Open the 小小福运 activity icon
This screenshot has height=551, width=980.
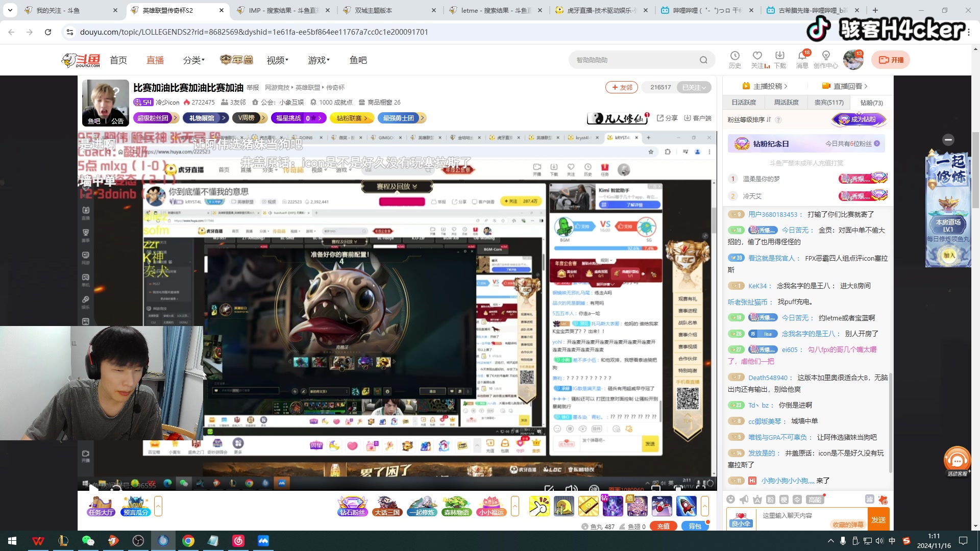(x=492, y=506)
